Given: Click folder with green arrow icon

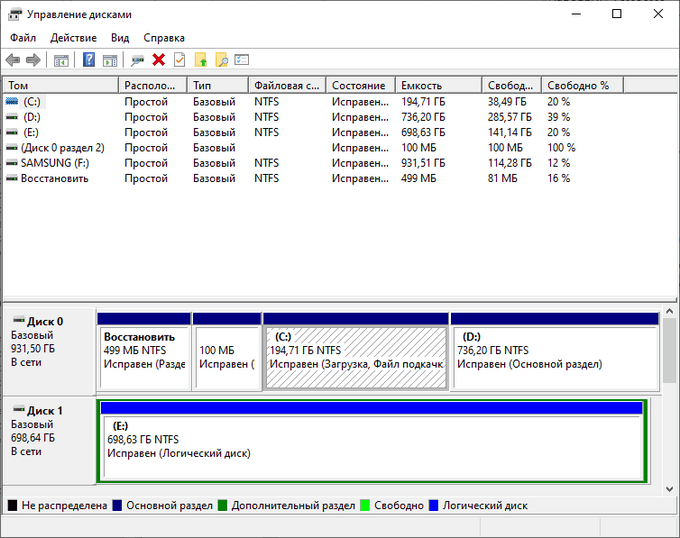Looking at the screenshot, I should pos(200,60).
